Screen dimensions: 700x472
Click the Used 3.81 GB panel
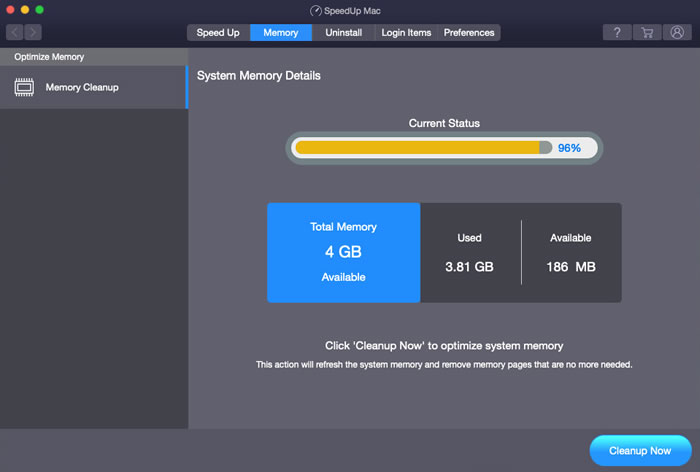pos(469,253)
